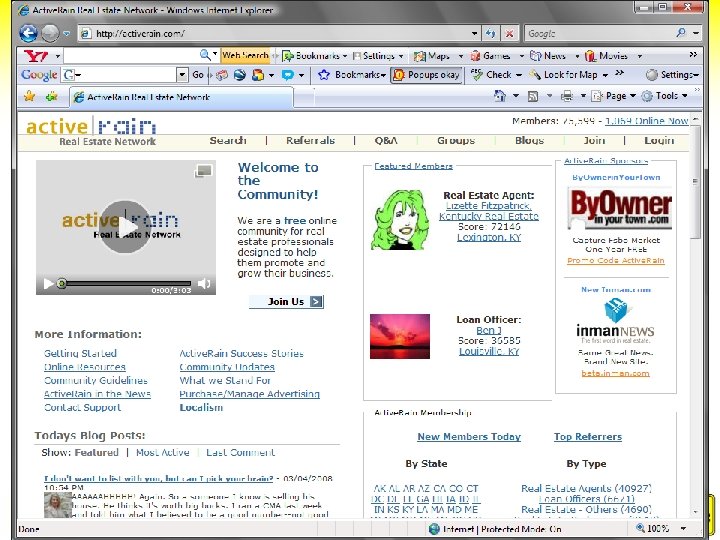Click the Favorites Center star icon
The height and width of the screenshot is (540, 720).
coord(29,96)
